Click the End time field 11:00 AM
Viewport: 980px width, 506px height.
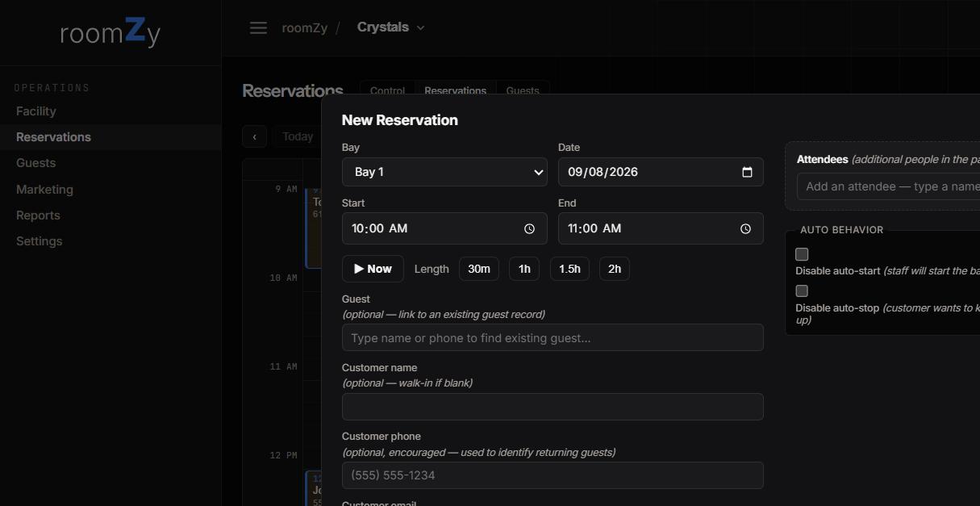pyautogui.click(x=661, y=228)
